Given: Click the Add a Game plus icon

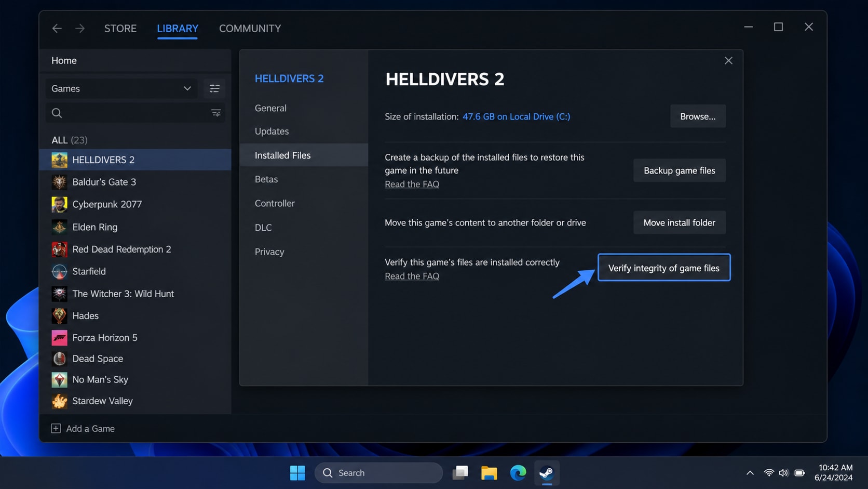Looking at the screenshot, I should pos(56,428).
